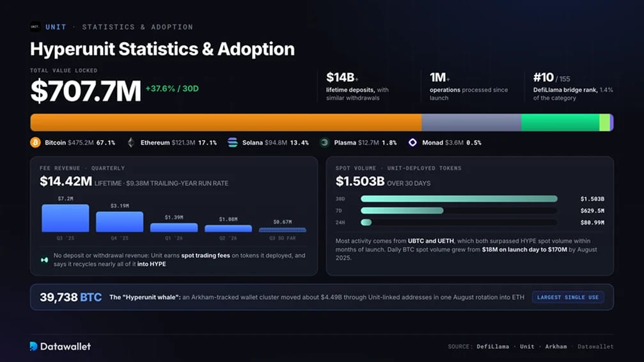
Task: Click the $14.42M lifetime fee revenue figure
Action: (66, 181)
